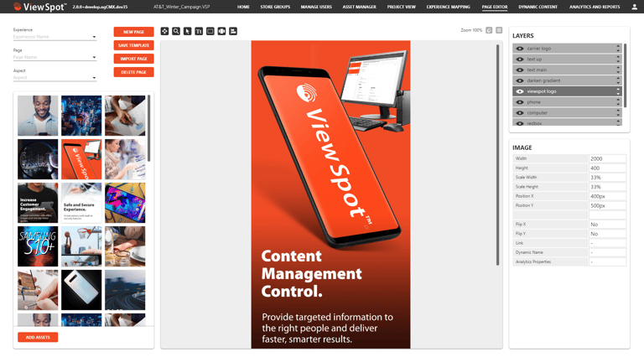Viewport: 644px width, 362px height.
Task: Hide the phone layer
Action: 520,101
